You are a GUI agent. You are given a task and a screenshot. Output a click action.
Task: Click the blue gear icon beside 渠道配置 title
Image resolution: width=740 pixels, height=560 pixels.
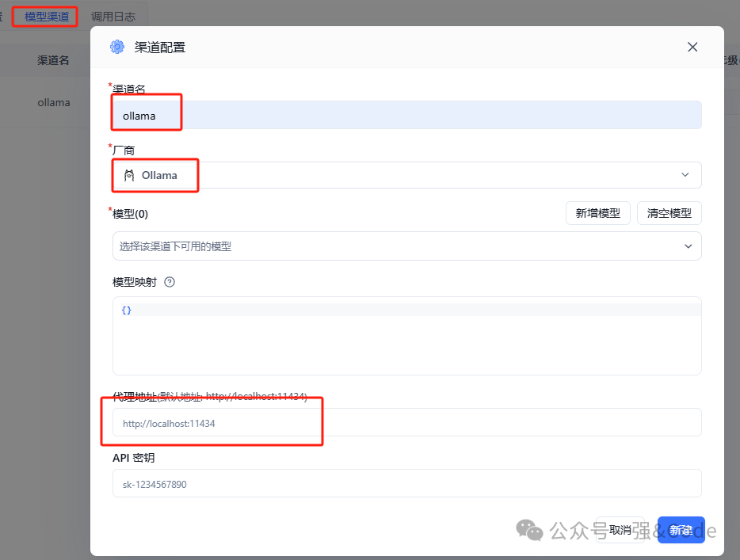point(117,47)
